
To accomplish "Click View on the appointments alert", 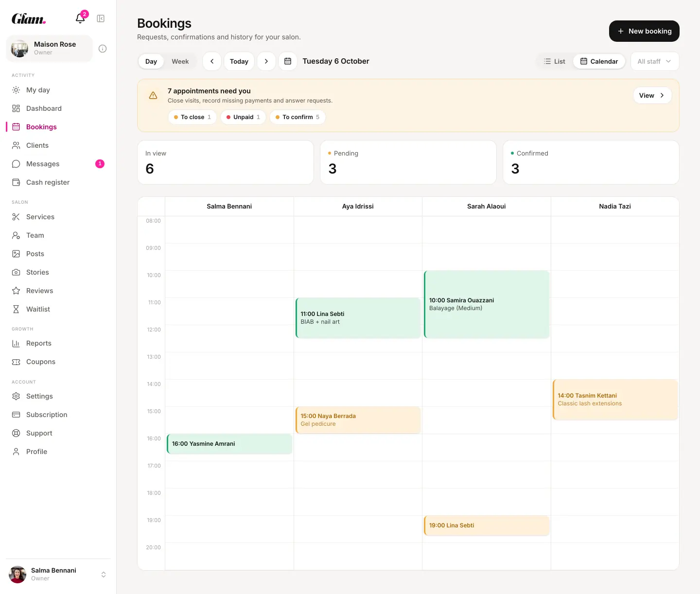I will (x=652, y=95).
